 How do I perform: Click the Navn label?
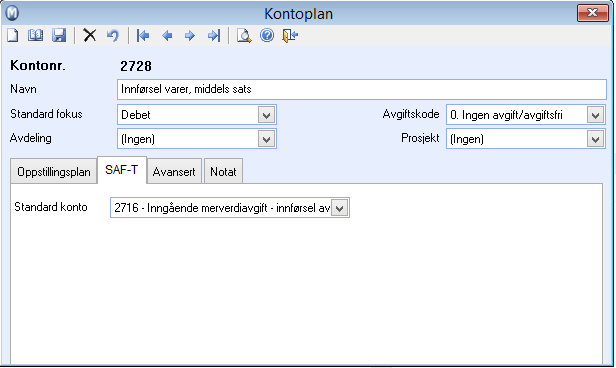23,89
